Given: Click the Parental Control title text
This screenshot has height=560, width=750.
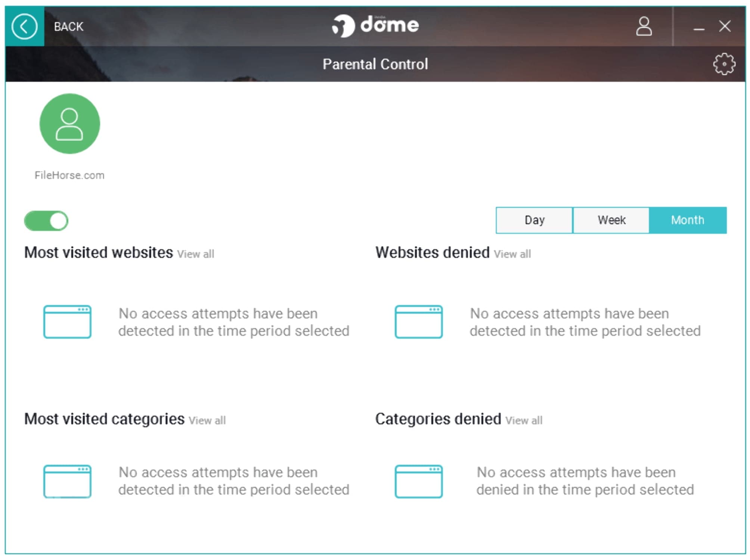Looking at the screenshot, I should pyautogui.click(x=375, y=64).
